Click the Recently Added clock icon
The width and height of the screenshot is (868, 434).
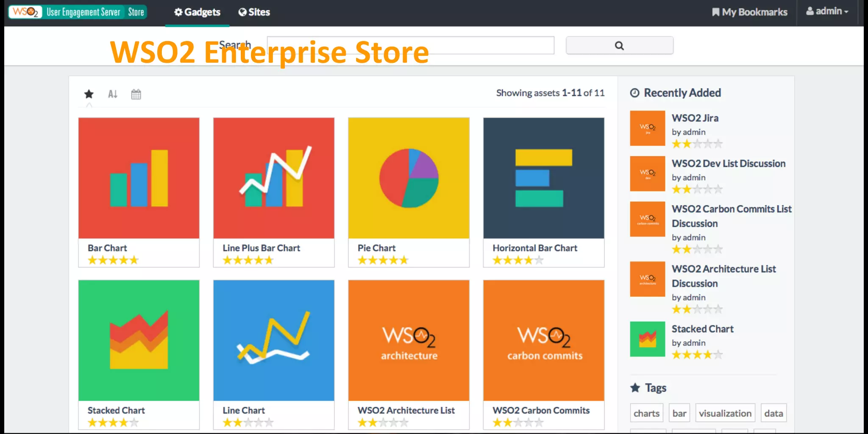click(x=634, y=93)
